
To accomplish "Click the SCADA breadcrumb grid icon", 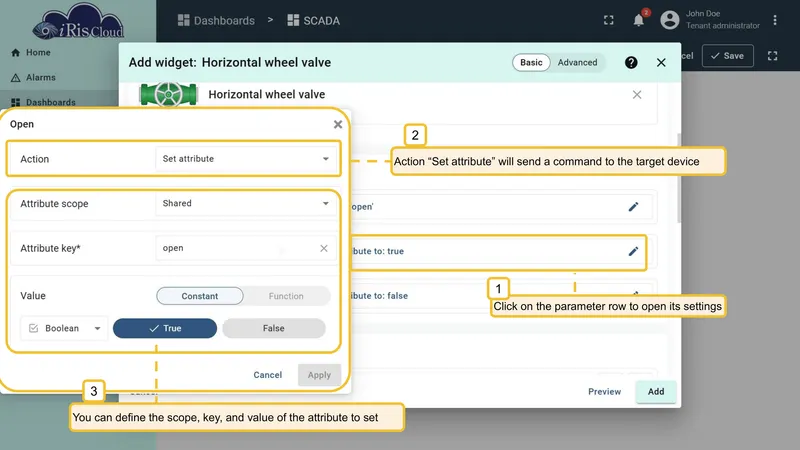I will (x=293, y=20).
